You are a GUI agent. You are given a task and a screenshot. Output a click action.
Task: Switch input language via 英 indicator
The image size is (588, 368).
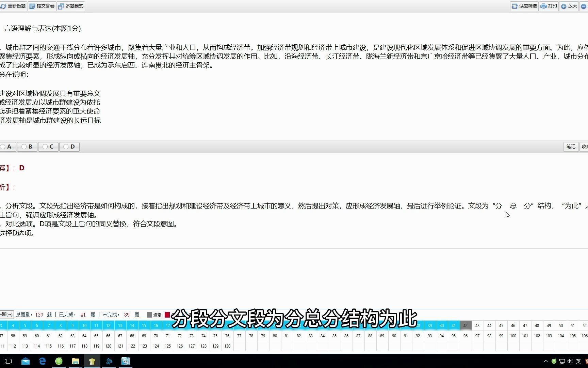point(578,361)
